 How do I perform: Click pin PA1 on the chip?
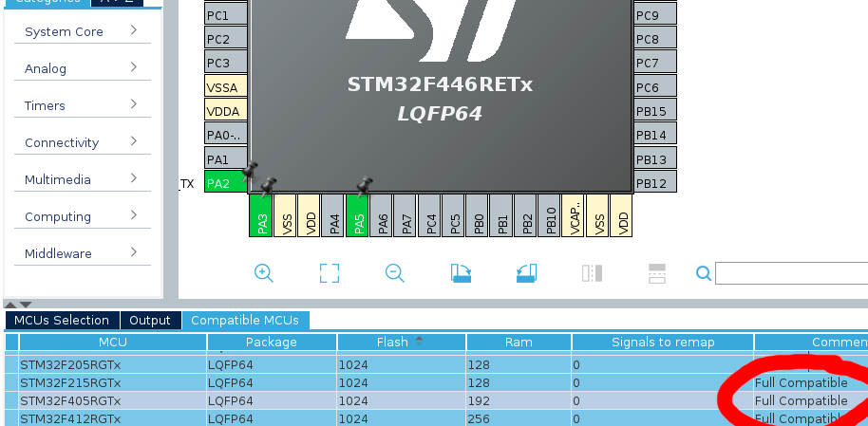[x=225, y=159]
